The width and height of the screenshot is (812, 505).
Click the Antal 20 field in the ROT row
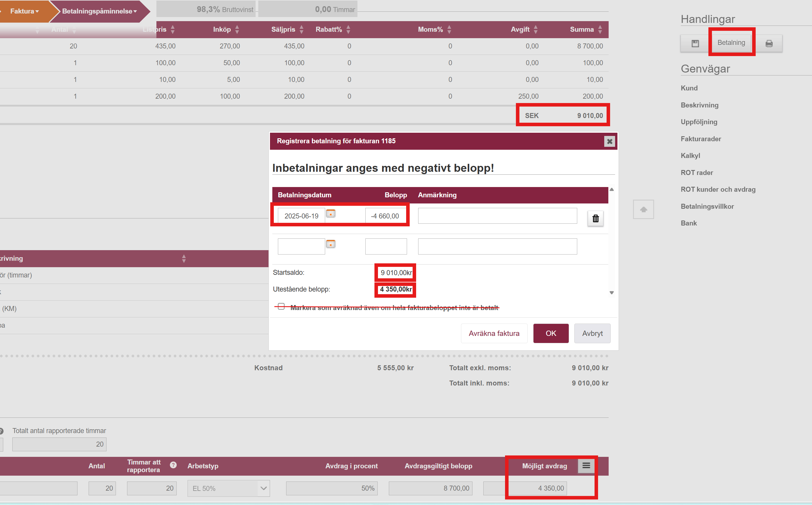pos(102,488)
